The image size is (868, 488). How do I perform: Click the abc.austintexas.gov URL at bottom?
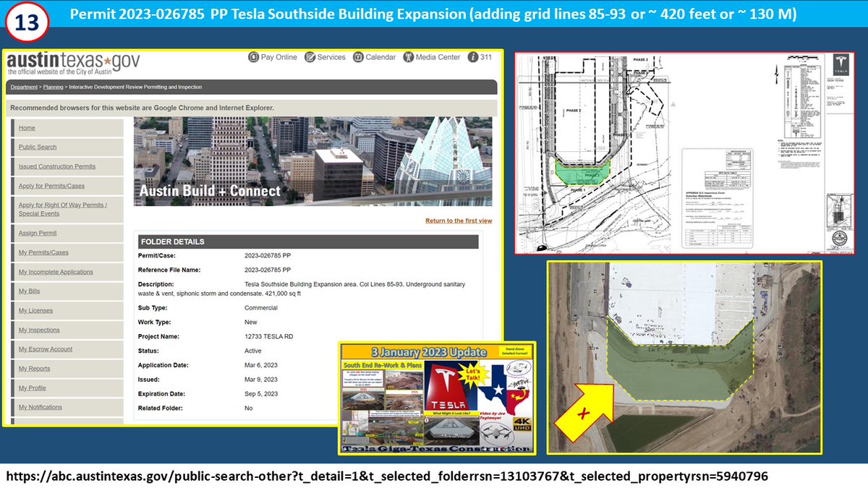[x=387, y=476]
